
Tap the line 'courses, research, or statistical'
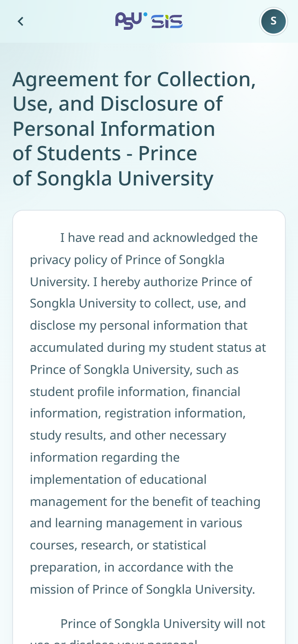[x=118, y=545]
